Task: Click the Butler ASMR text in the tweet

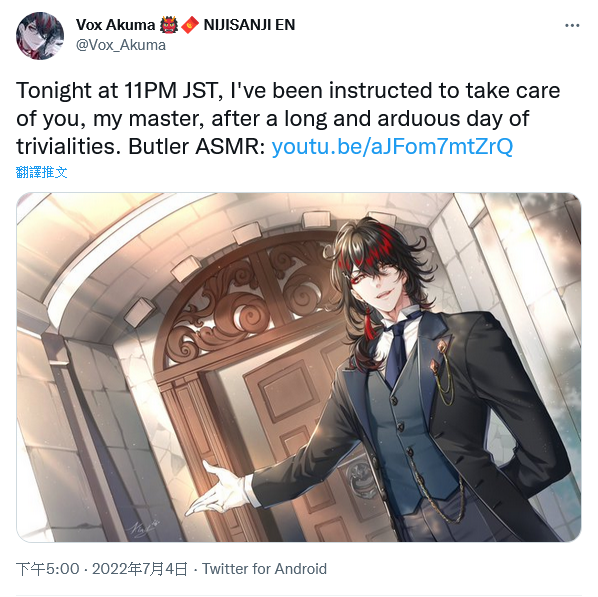Action: pos(196,146)
